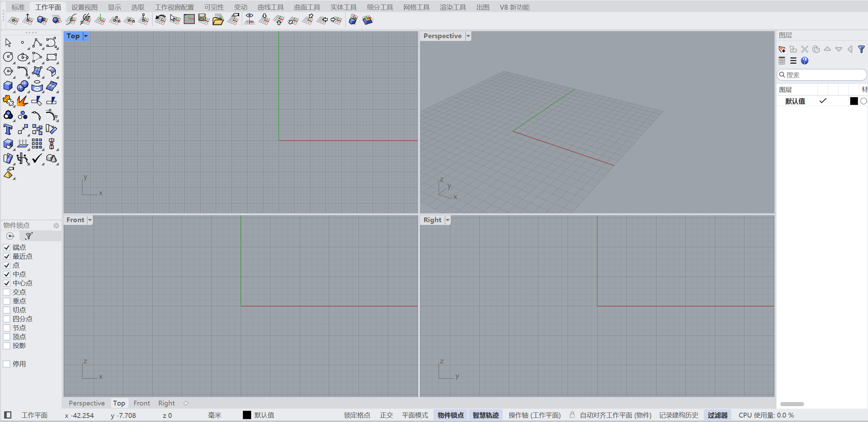Image resolution: width=868 pixels, height=422 pixels.
Task: Click the 默认值 layer black color swatch
Action: tap(854, 101)
